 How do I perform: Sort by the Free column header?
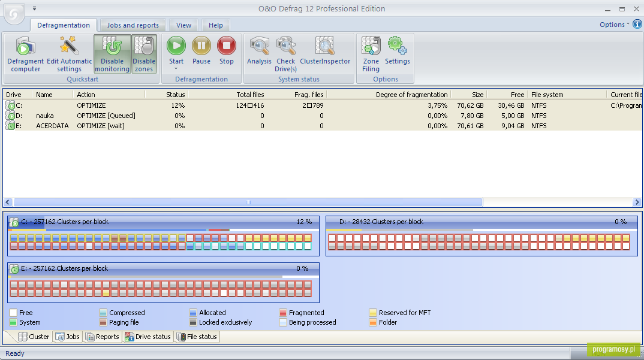point(507,95)
